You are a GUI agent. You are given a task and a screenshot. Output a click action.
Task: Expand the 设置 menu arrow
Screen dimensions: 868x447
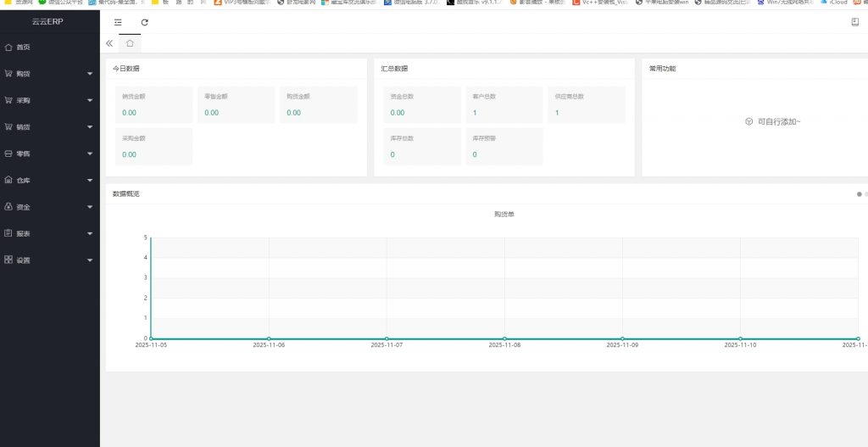[90, 260]
